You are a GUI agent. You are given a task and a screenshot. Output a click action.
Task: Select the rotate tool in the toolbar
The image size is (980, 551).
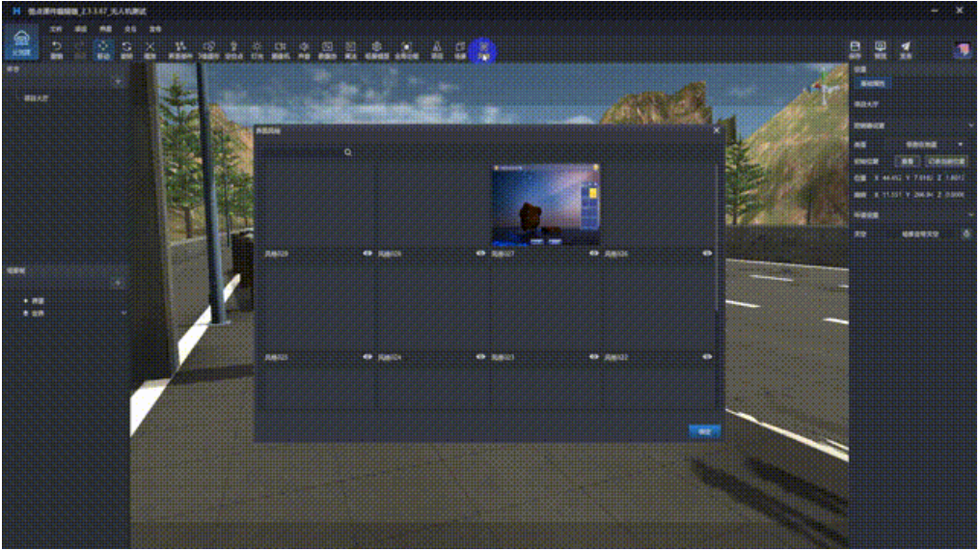pyautogui.click(x=126, y=49)
